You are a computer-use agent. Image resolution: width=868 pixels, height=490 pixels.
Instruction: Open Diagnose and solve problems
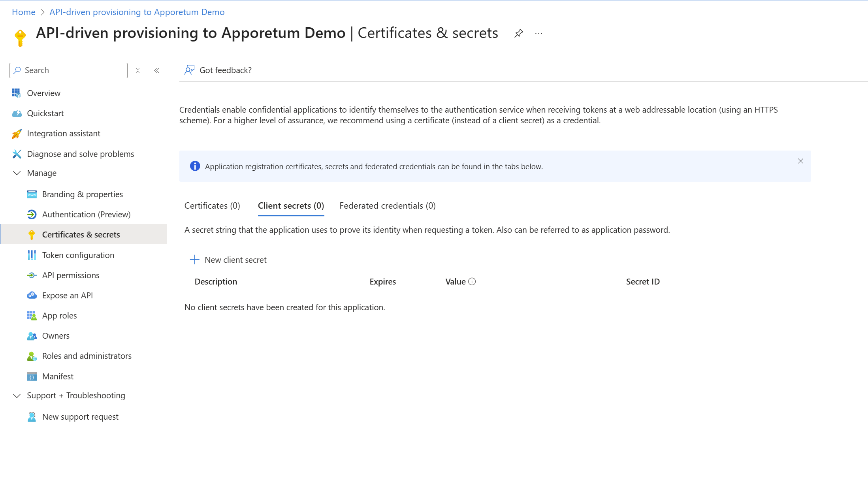[80, 154]
